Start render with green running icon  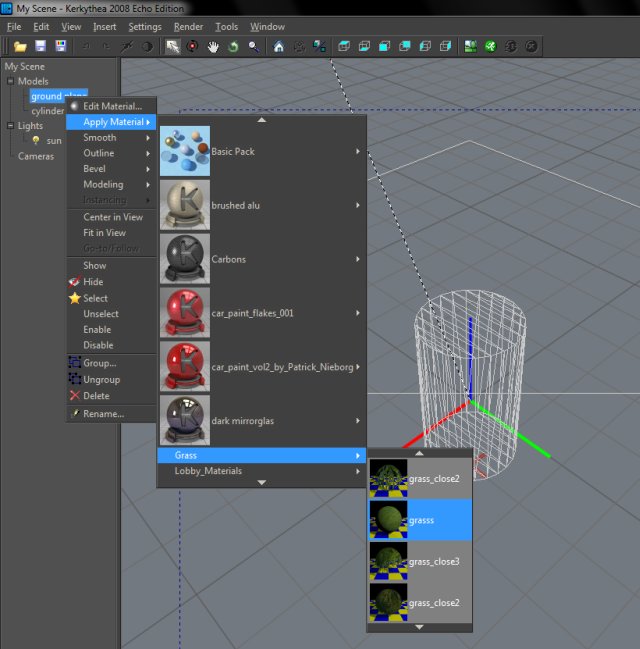click(491, 46)
